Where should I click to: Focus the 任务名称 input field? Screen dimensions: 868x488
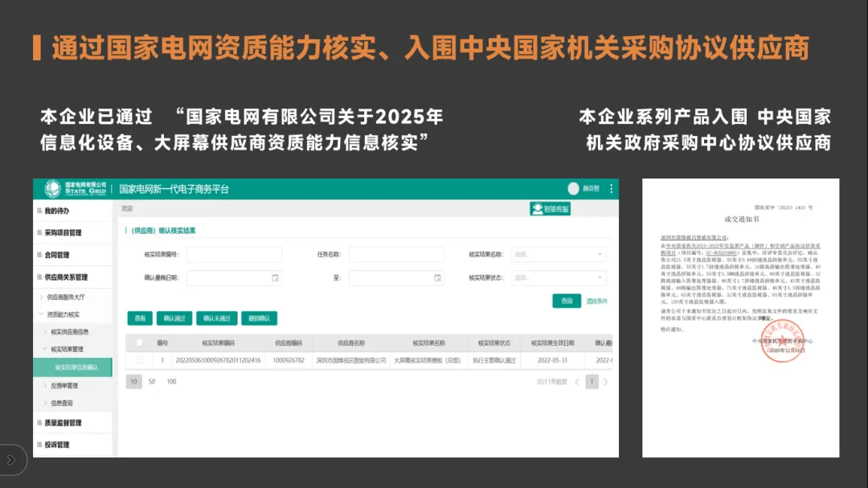click(x=396, y=254)
